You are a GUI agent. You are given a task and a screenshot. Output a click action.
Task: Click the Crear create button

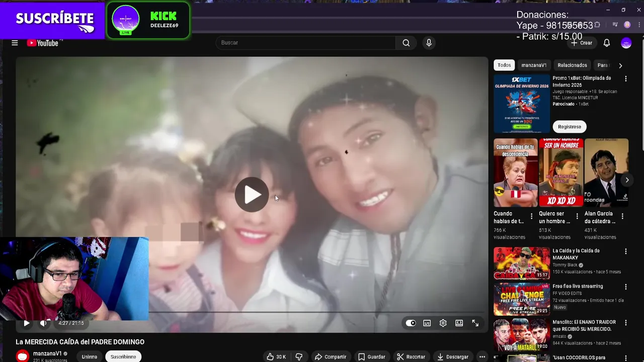582,43
